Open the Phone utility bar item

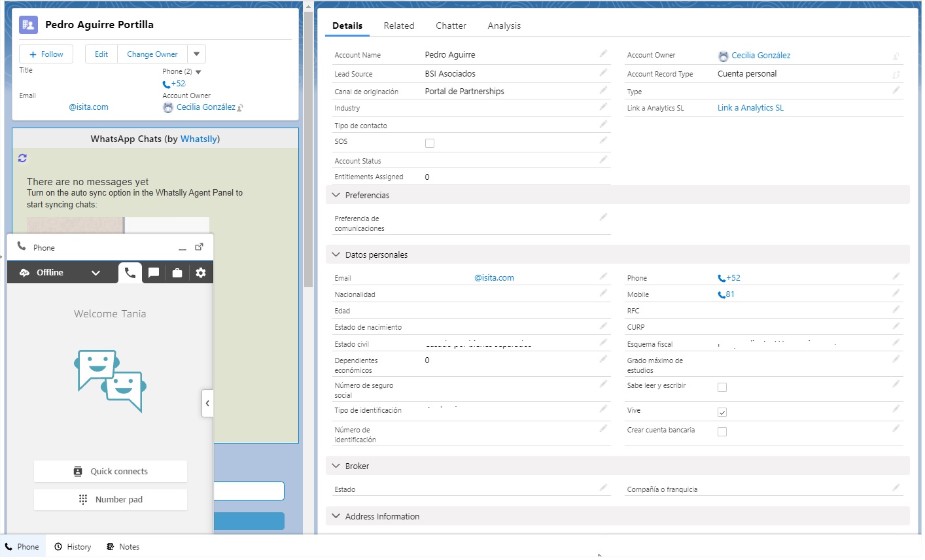22,547
